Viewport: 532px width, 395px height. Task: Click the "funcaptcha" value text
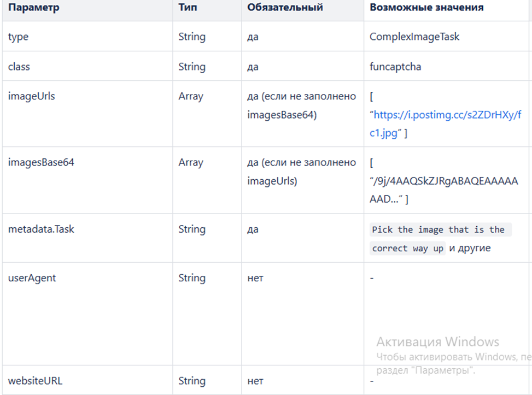tap(395, 67)
